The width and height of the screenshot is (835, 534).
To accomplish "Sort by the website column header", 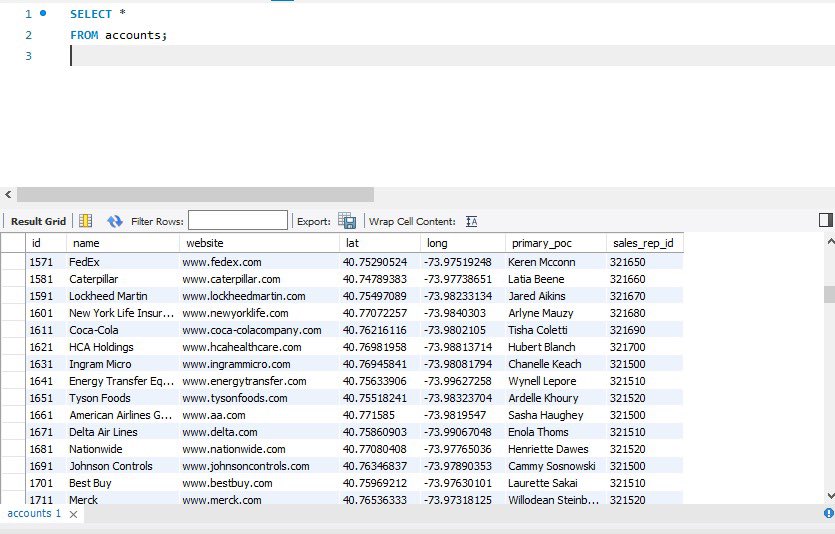I will pos(259,243).
